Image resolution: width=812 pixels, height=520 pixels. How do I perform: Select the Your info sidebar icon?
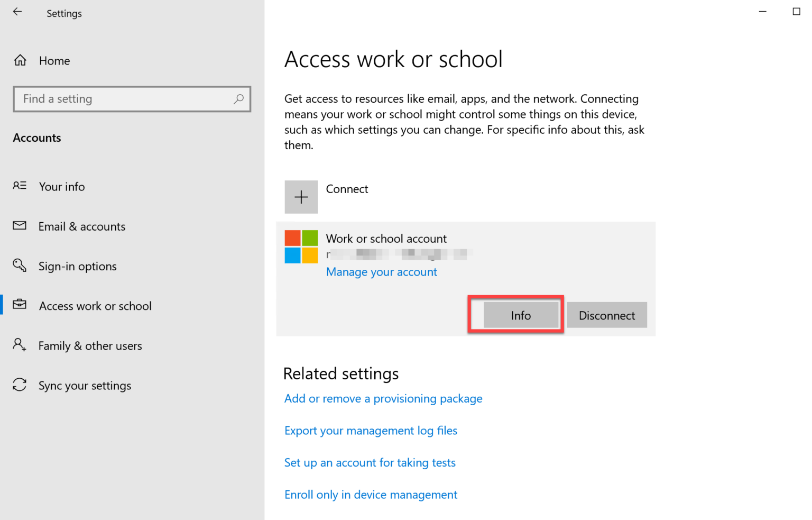click(x=20, y=186)
